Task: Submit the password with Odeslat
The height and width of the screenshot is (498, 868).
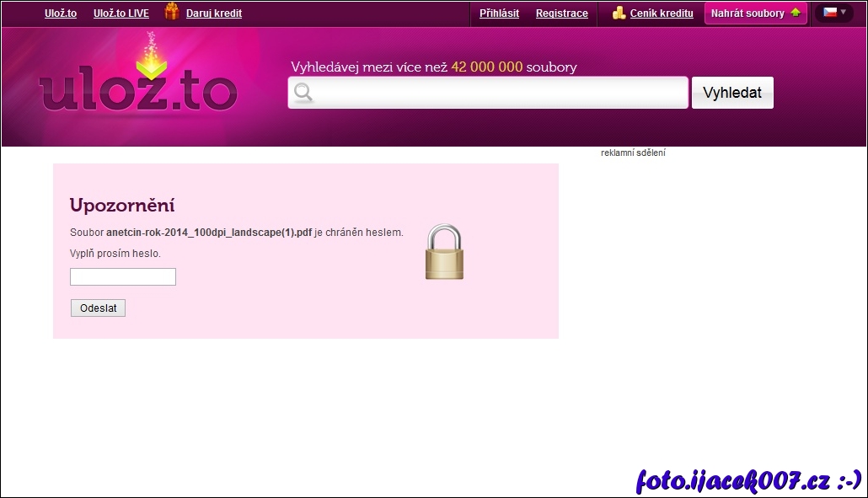Action: point(98,308)
